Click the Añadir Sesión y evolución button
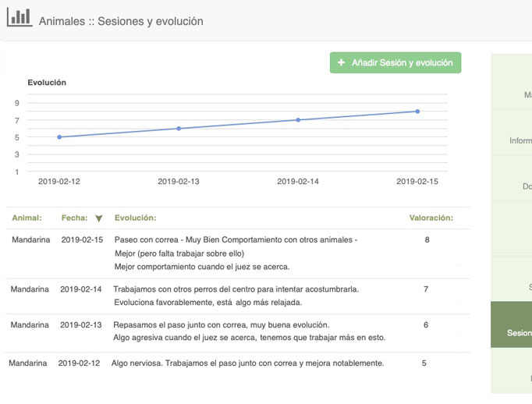The width and height of the screenshot is (532, 404). (x=395, y=63)
